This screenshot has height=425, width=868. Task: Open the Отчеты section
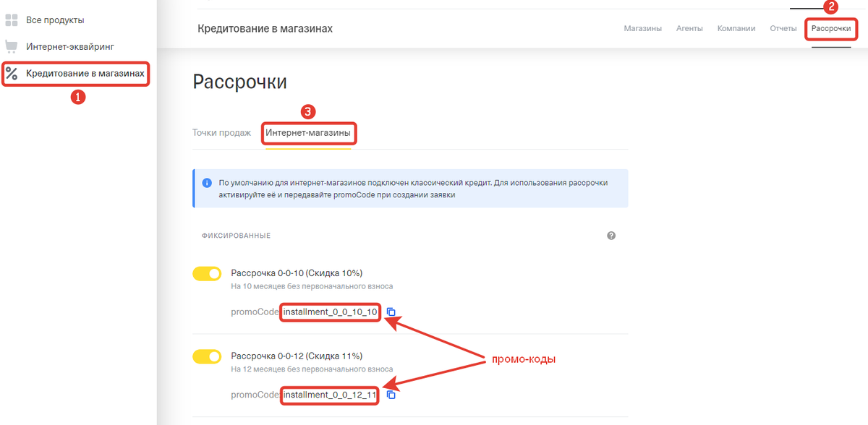[x=783, y=29]
